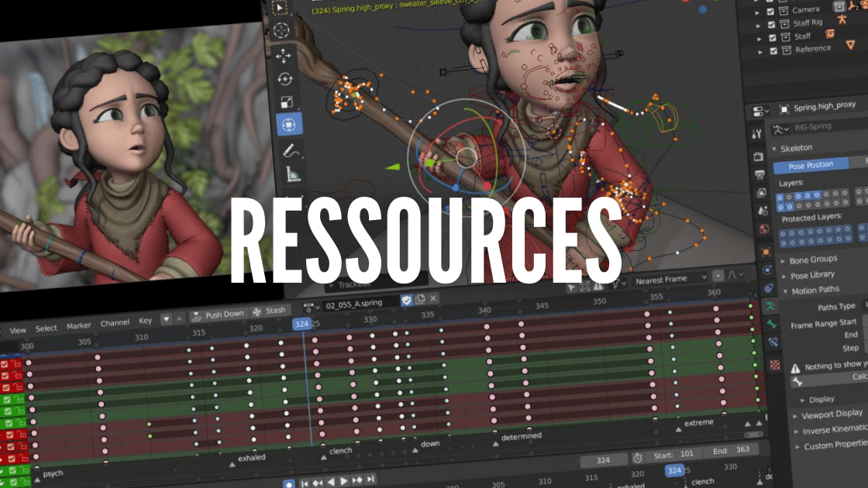Open the properties editor type dropdown

pyautogui.click(x=759, y=112)
